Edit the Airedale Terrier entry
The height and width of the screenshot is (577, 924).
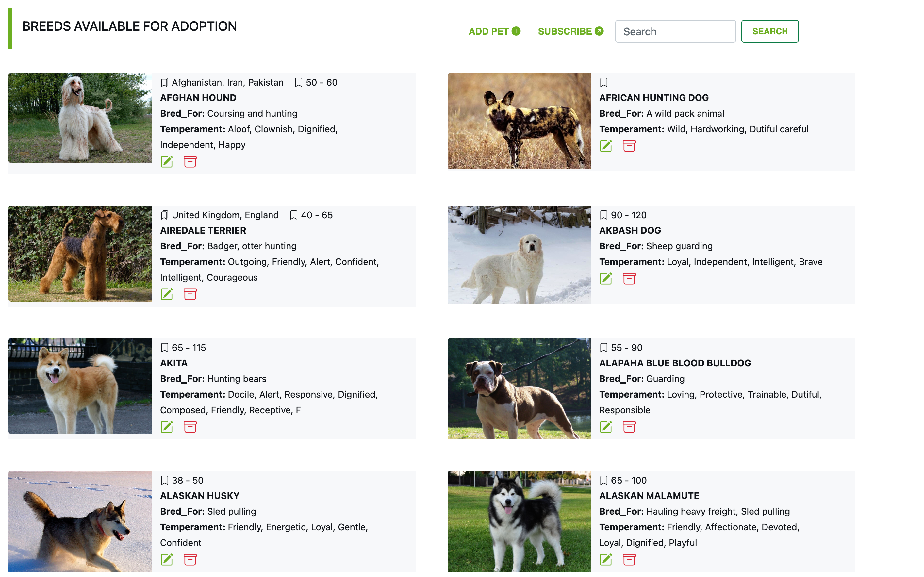point(167,294)
